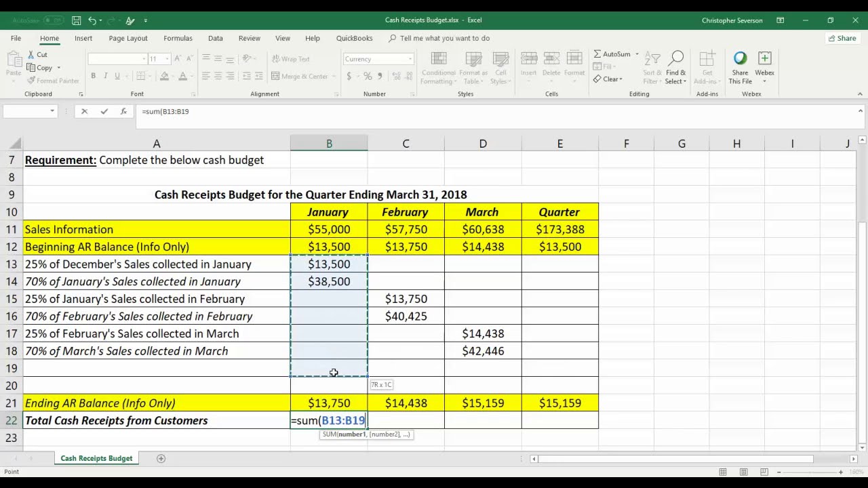This screenshot has width=868, height=488.
Task: Click the Cut scissors icon
Action: (x=31, y=54)
